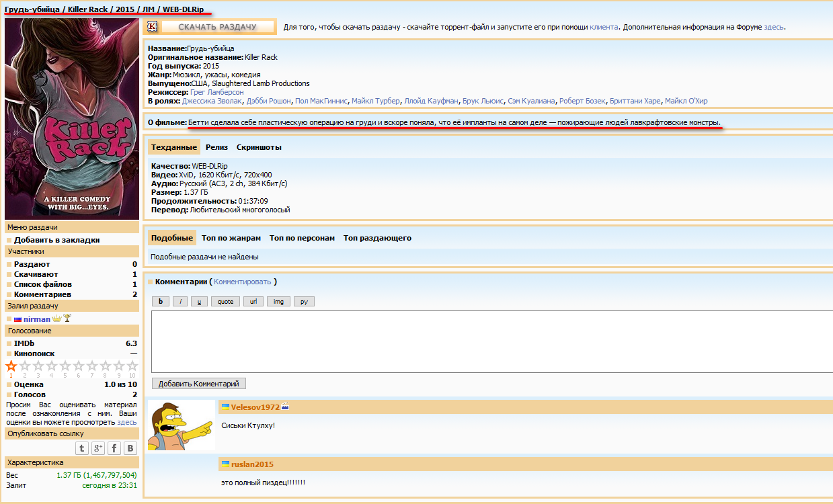833x504 pixels.
Task: Set the rating to 4 stars
Action: [x=52, y=366]
